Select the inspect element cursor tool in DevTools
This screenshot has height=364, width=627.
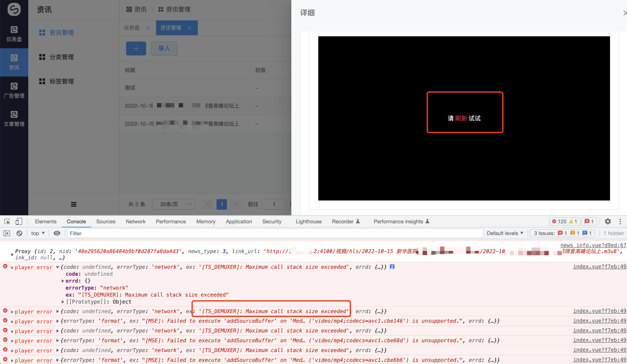click(7, 221)
